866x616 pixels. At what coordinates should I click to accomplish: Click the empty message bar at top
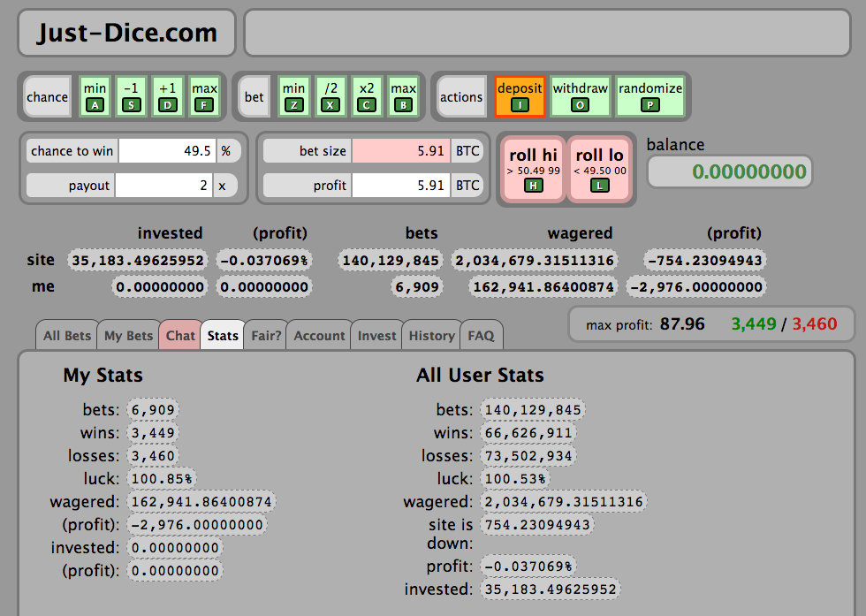point(547,33)
